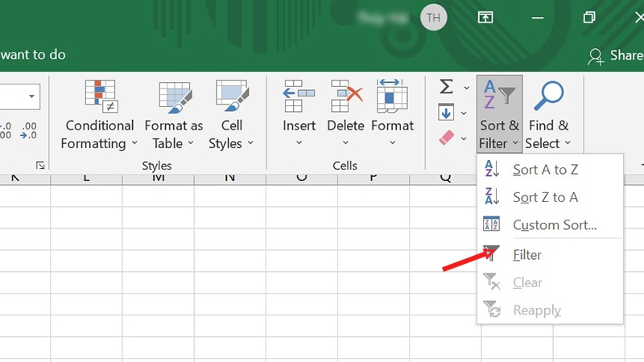Click the Format as Table icon
Screen dimensions: 644x362
click(x=175, y=97)
